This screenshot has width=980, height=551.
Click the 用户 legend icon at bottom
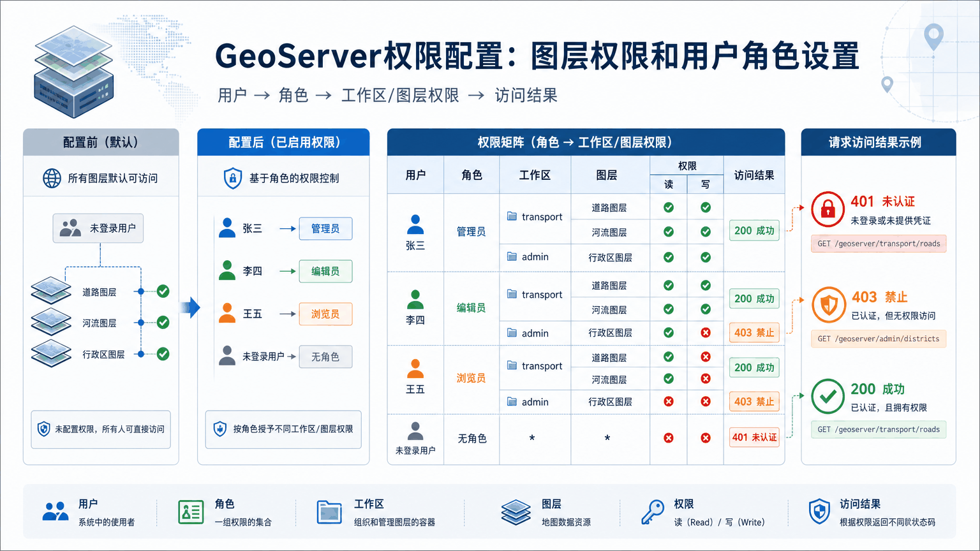[56, 511]
